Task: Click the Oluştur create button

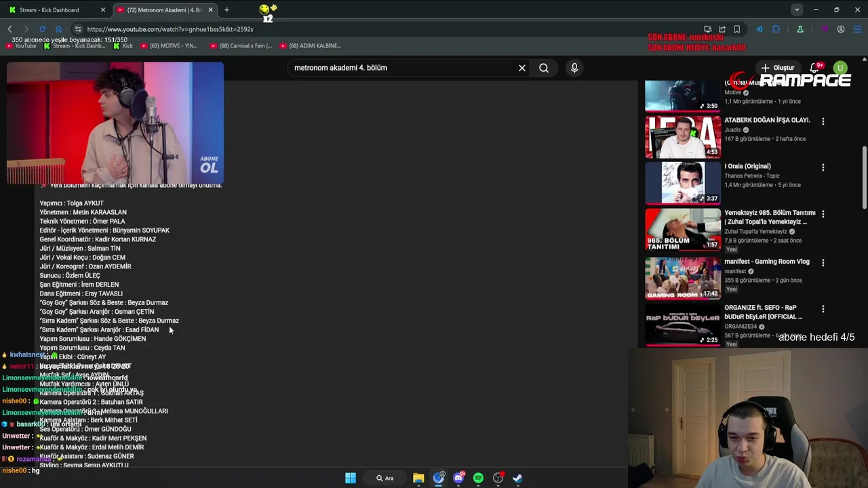Action: (x=778, y=68)
